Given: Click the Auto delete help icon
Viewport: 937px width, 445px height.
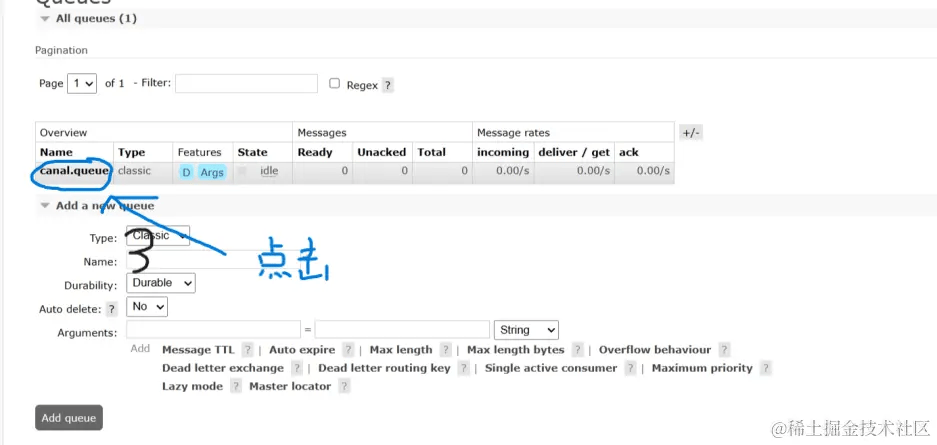Looking at the screenshot, I should (x=112, y=310).
